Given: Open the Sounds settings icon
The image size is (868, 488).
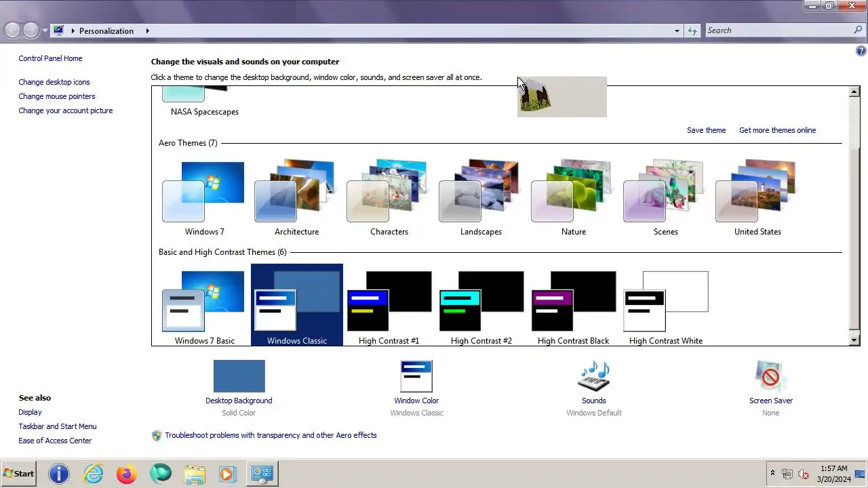Looking at the screenshot, I should tap(594, 376).
